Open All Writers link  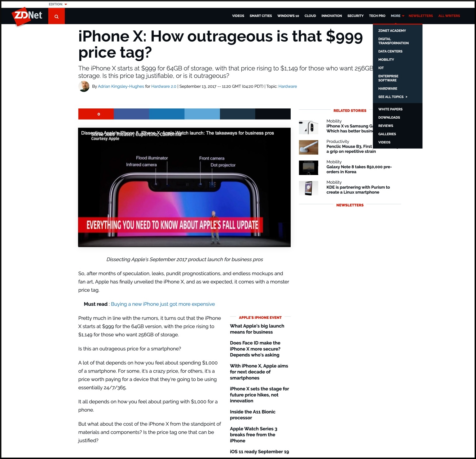click(449, 16)
